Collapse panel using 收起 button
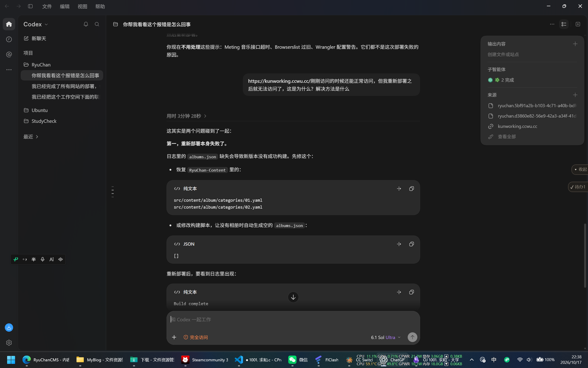The width and height of the screenshot is (588, 368). (580, 170)
